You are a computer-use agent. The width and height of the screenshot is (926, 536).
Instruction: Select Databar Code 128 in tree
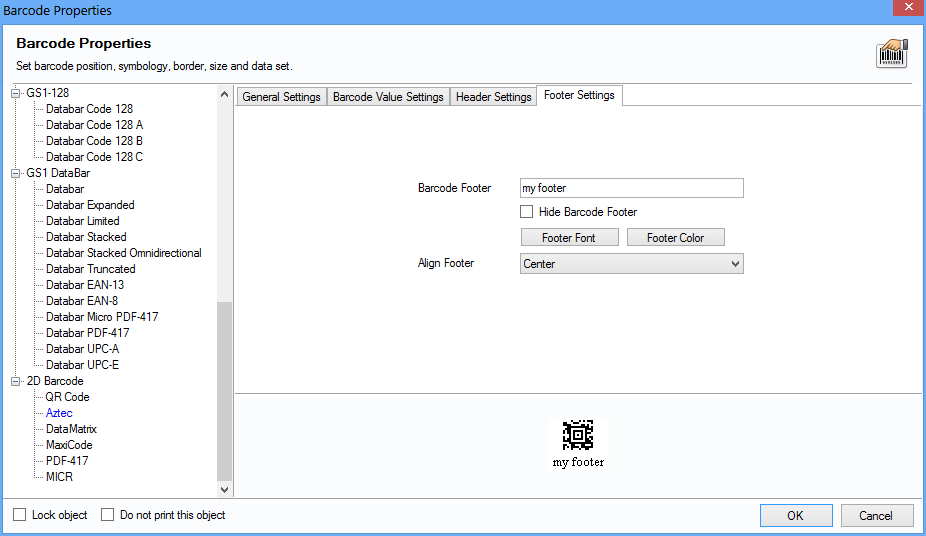point(89,109)
